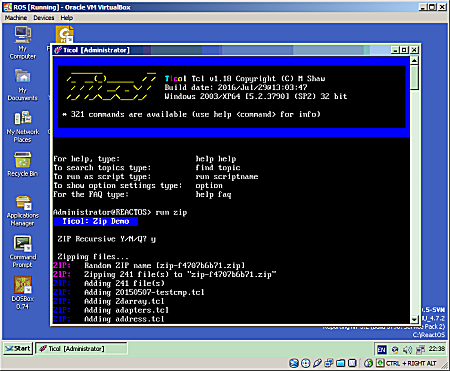Viewport: 450px width, 371px height.
Task: Click the CTRL + RIGHT ALT host key label
Action: pyautogui.click(x=411, y=363)
